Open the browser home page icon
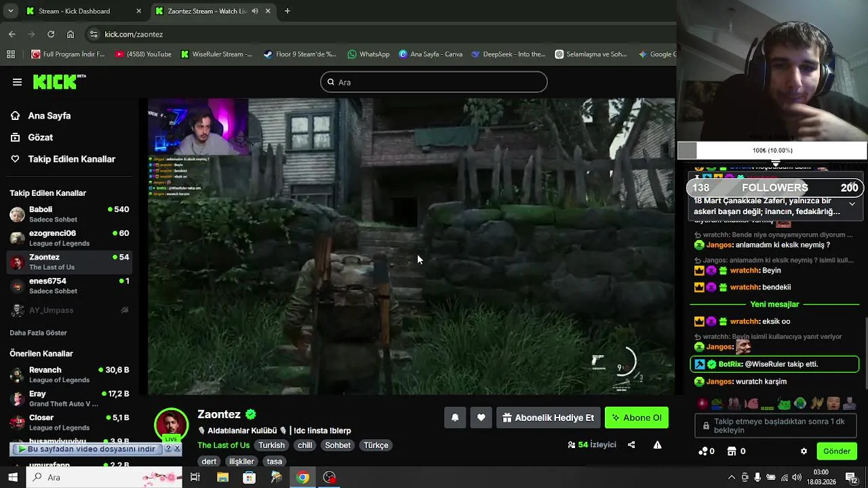Screen dimensions: 868x488 (71, 34)
